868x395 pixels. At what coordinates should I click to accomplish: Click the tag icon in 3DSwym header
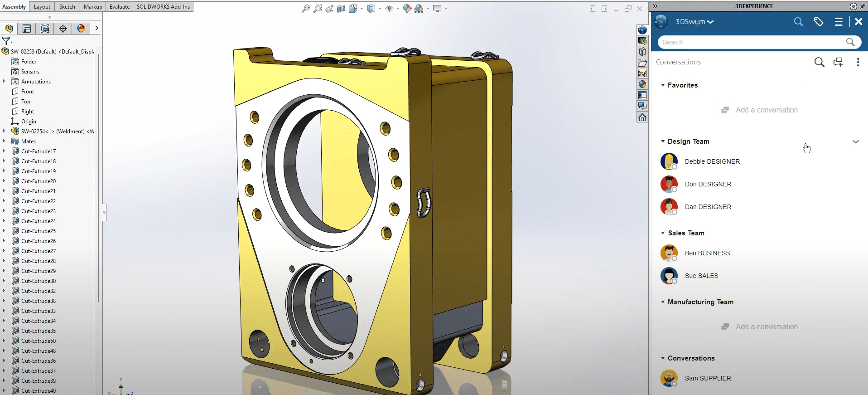(x=818, y=22)
